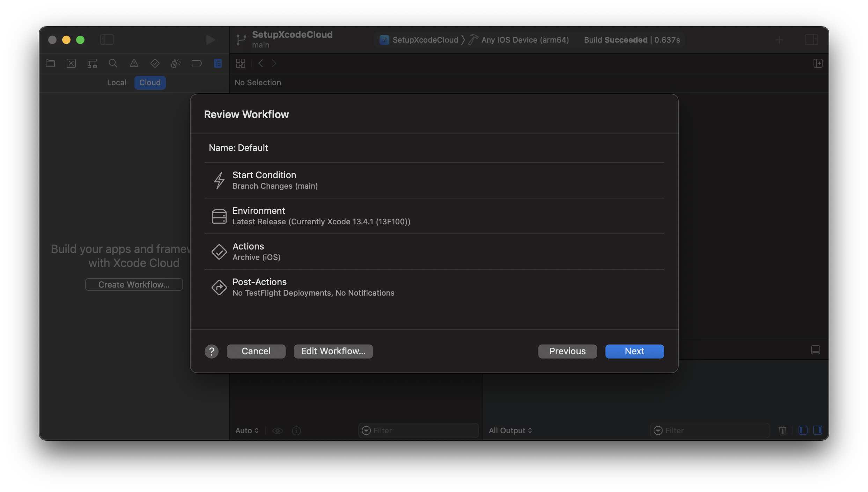Click the Edit Workflow... button
Viewport: 868px width, 492px height.
[x=333, y=351]
